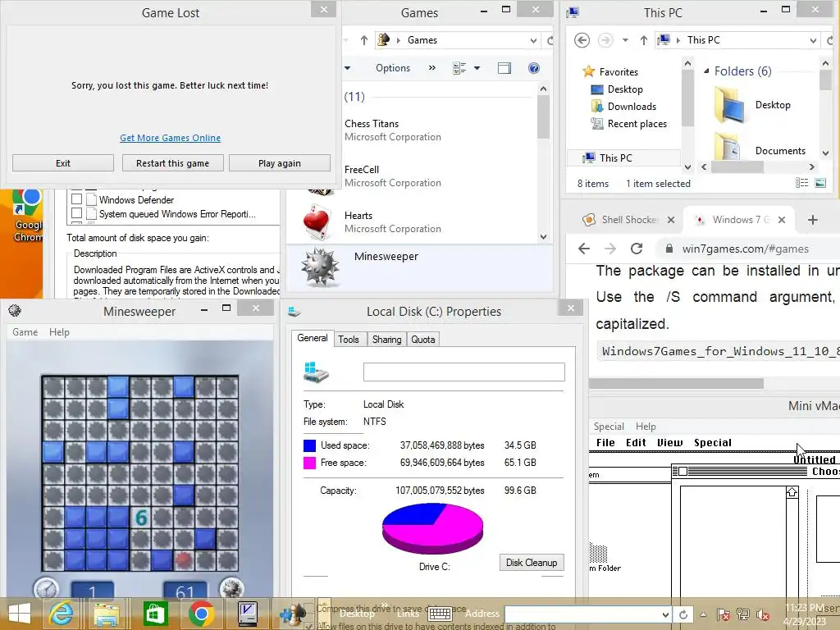Viewport: 840px width, 630px height.
Task: Select the Favorites star in This PC sidebar
Action: point(589,71)
